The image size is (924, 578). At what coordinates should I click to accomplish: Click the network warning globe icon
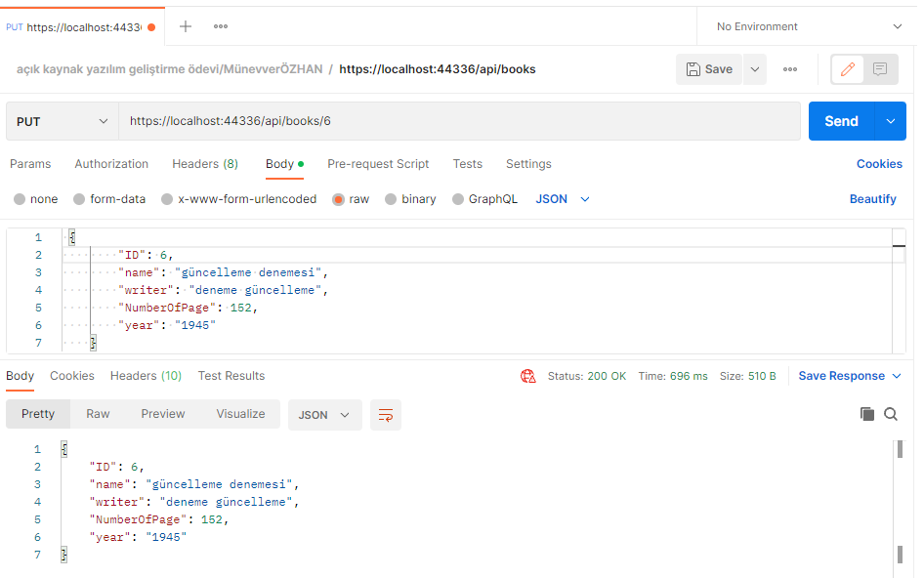point(528,376)
